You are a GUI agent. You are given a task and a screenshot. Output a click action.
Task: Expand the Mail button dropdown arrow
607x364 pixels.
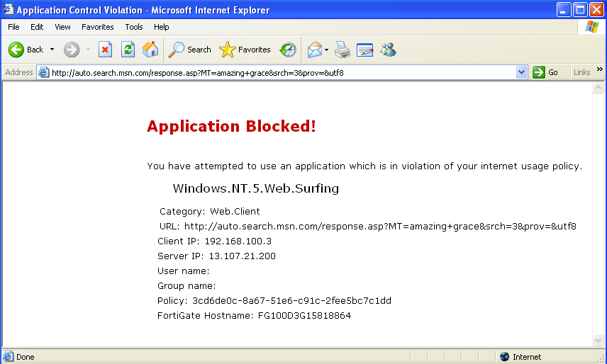pos(326,50)
